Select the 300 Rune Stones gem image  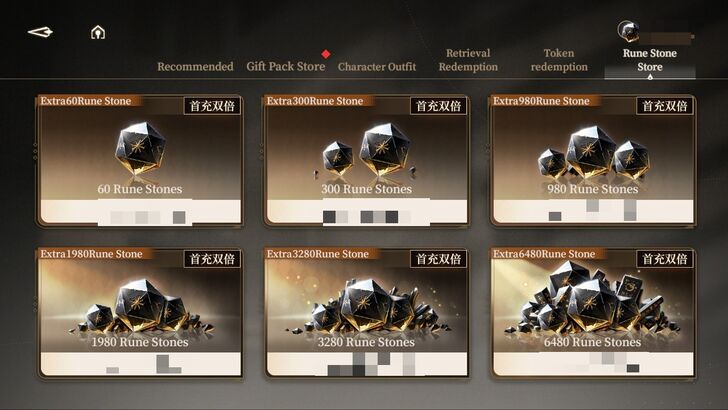click(x=365, y=150)
